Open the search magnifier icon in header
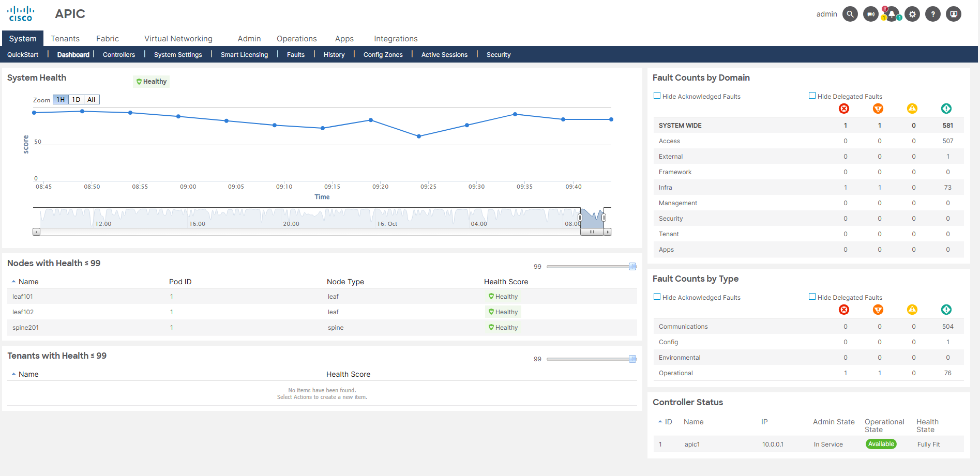980x476 pixels. (x=850, y=14)
